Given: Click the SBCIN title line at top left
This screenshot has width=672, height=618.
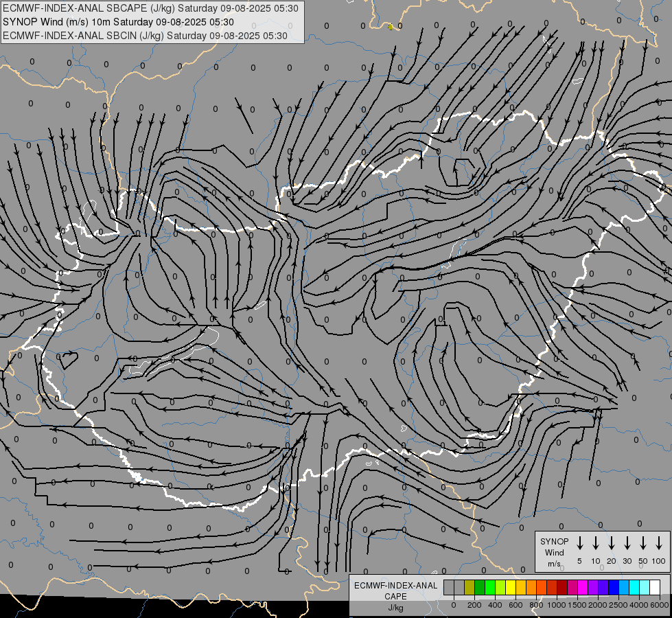Looking at the screenshot, I should 145,36.
